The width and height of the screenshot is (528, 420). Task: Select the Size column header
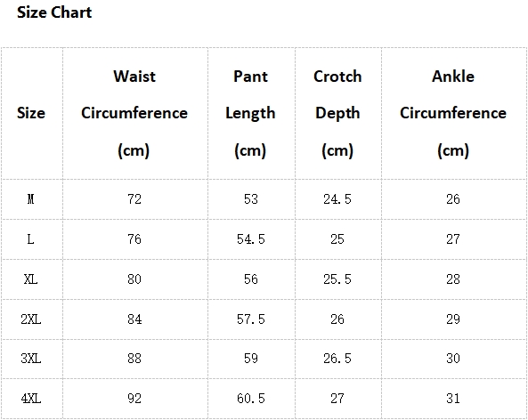31,113
